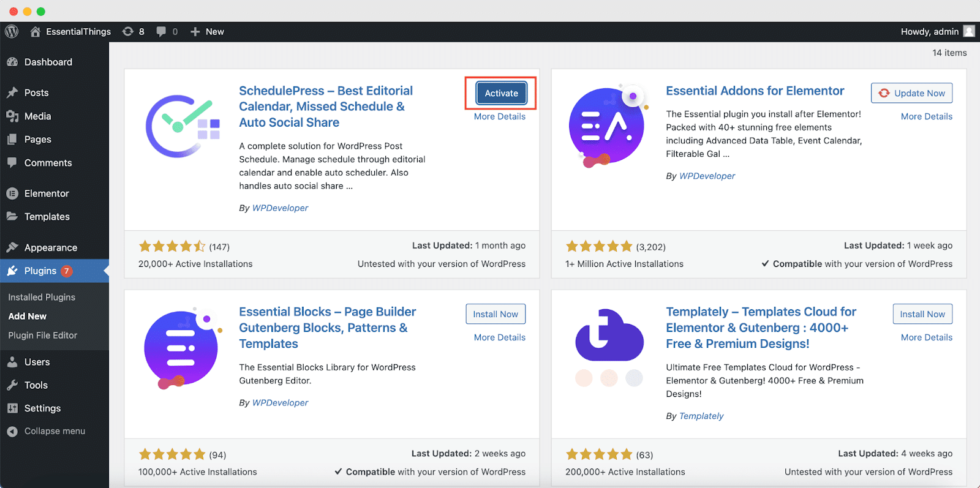Viewport: 980px width, 488px height.
Task: Click the Templates folder icon
Action: pyautogui.click(x=12, y=216)
